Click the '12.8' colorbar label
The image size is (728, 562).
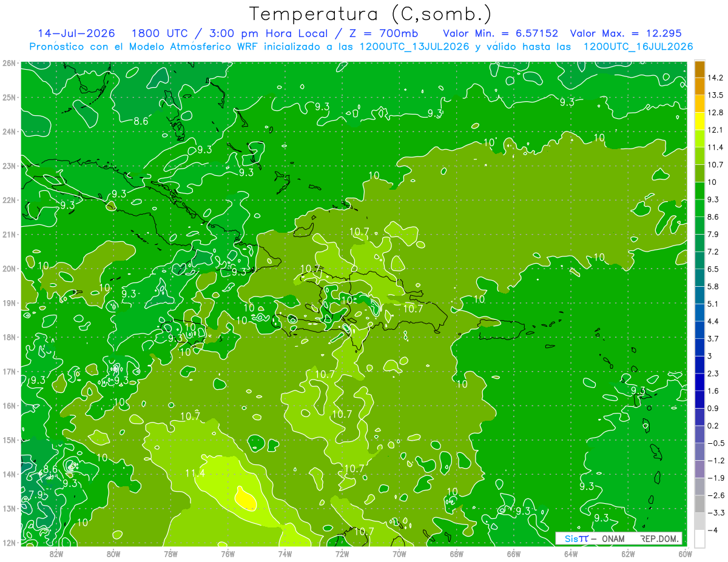pyautogui.click(x=716, y=112)
